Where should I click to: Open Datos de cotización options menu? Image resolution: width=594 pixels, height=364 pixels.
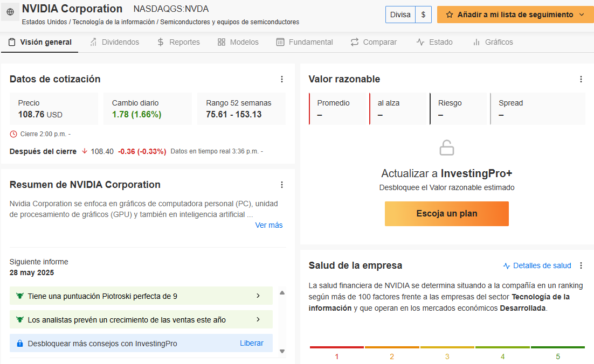[x=281, y=79]
